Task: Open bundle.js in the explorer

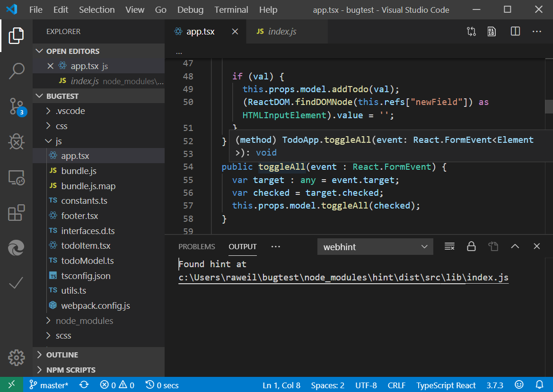Action: tap(99, 171)
